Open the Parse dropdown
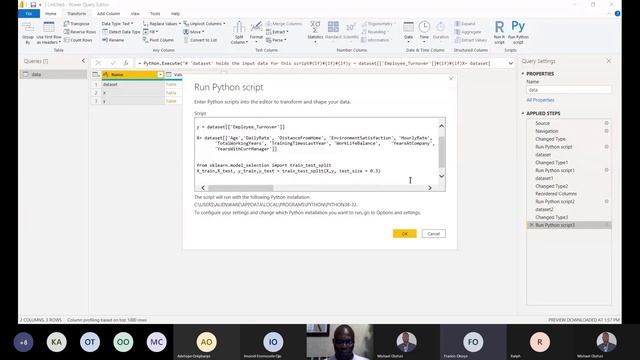This screenshot has height=360, width=640. pyautogui.click(x=276, y=40)
